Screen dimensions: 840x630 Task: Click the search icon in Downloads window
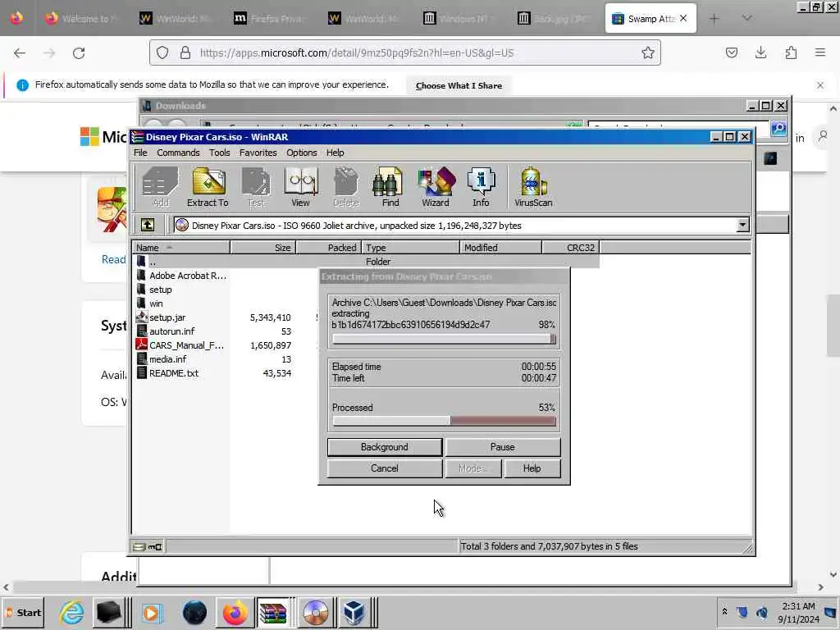click(x=778, y=127)
